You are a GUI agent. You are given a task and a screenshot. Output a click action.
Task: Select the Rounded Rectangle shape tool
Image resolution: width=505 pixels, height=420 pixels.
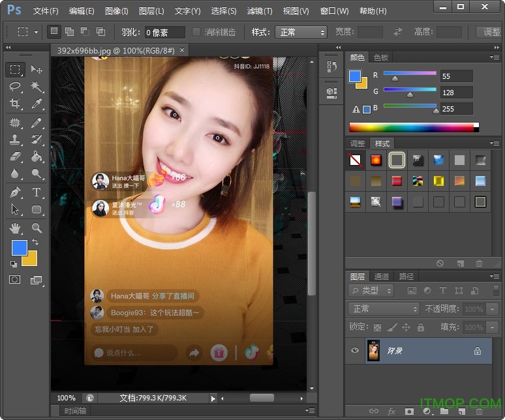[37, 209]
